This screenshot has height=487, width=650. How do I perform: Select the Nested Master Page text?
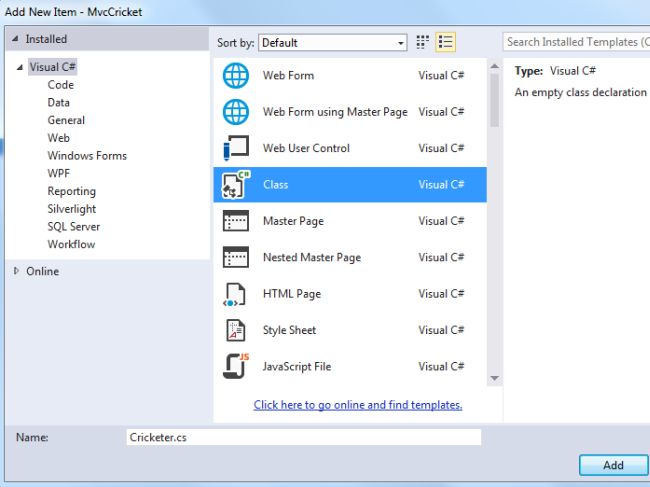tap(312, 257)
